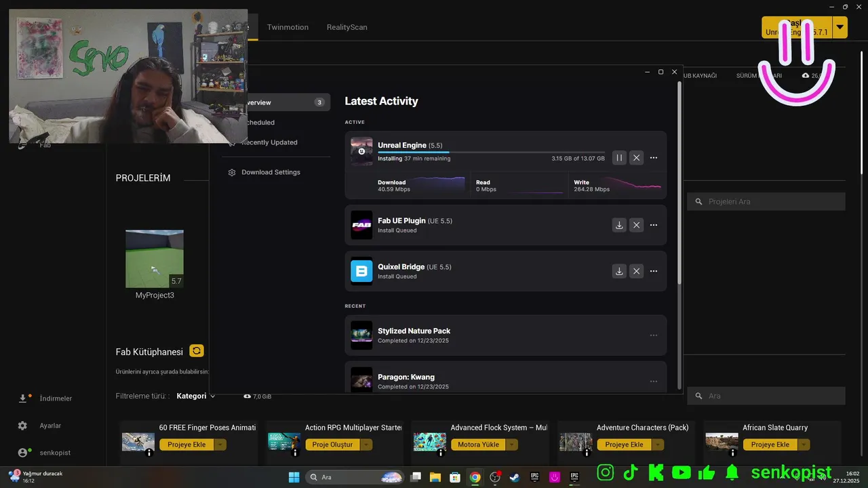
Task: Open the senkopist account menu
Action: tap(44, 453)
